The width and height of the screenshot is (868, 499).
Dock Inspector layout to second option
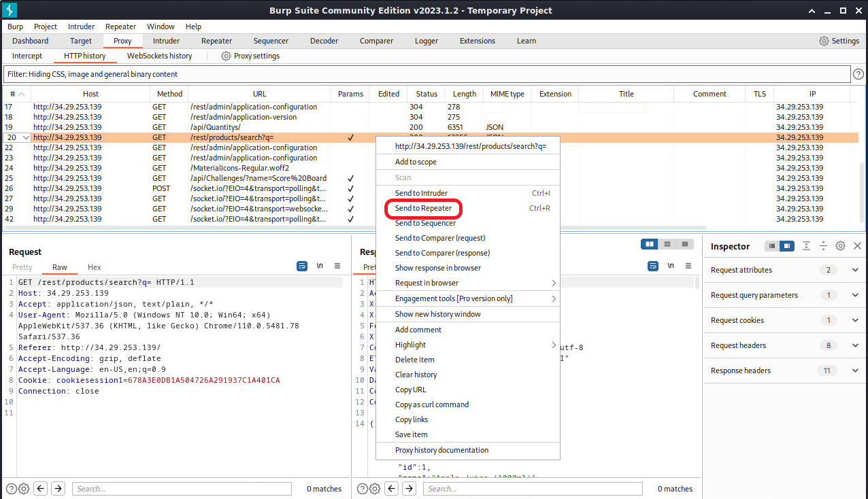click(x=786, y=246)
